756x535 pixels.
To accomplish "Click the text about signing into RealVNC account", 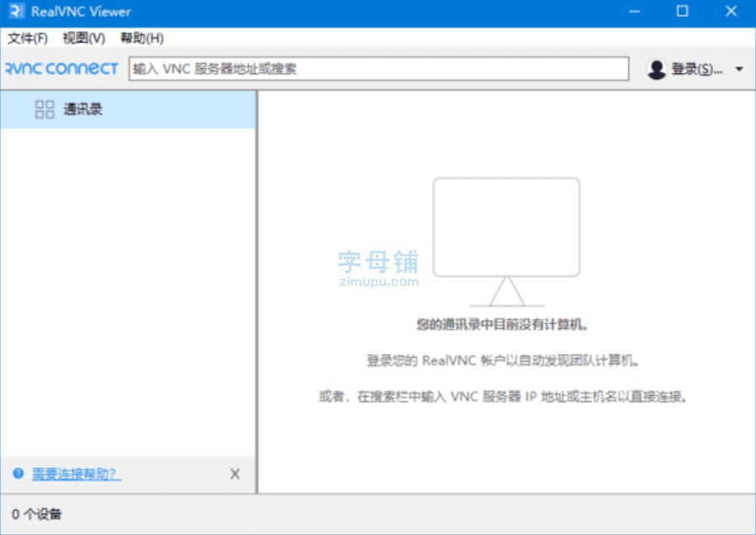I will [503, 360].
